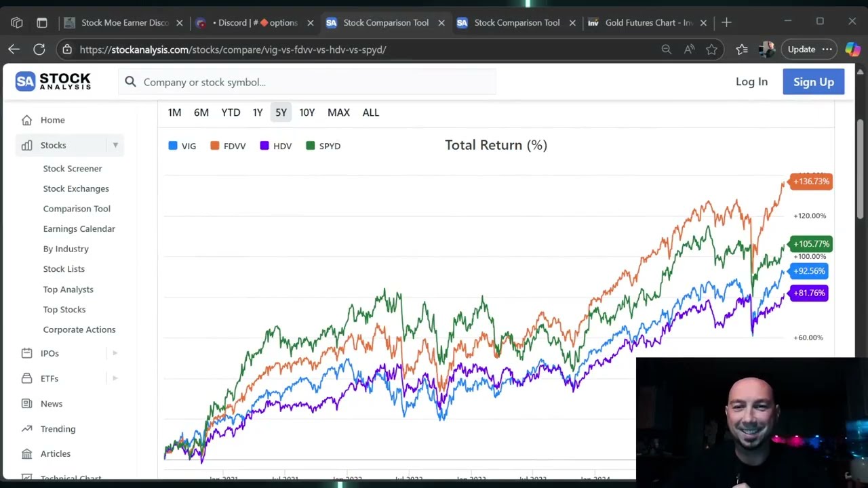Open the Copilot icon in the toolbar
Image resolution: width=868 pixels, height=488 pixels.
tap(852, 49)
